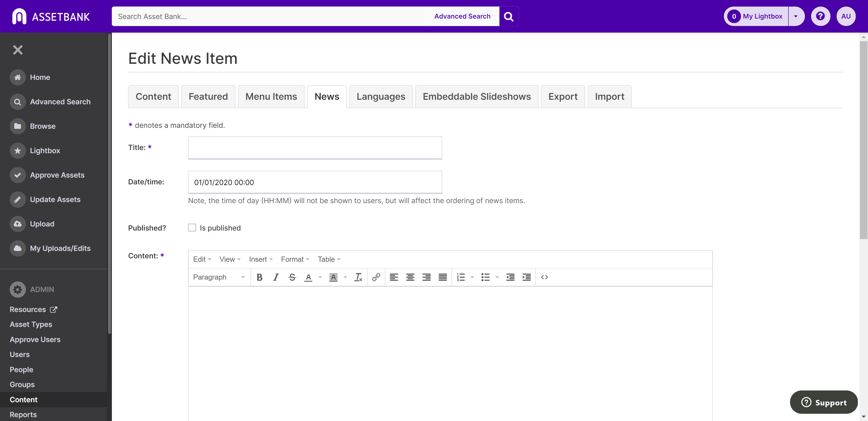This screenshot has width=868, height=421.
Task: Expand bullet list style dropdown arrow
Action: tap(497, 277)
